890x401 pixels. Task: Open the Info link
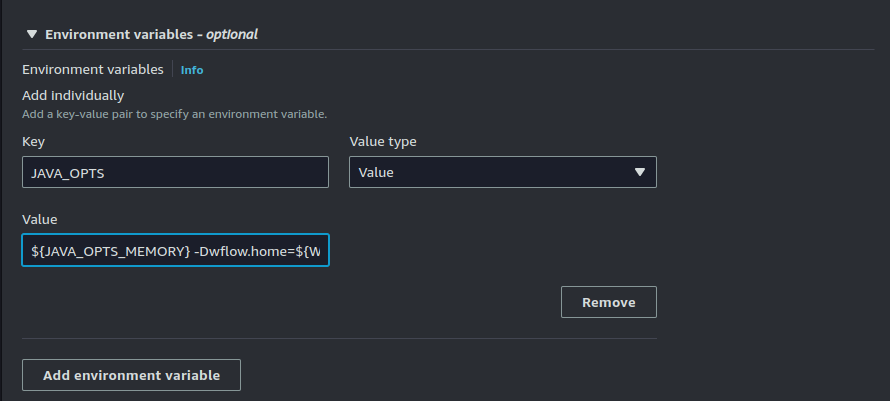tap(192, 70)
